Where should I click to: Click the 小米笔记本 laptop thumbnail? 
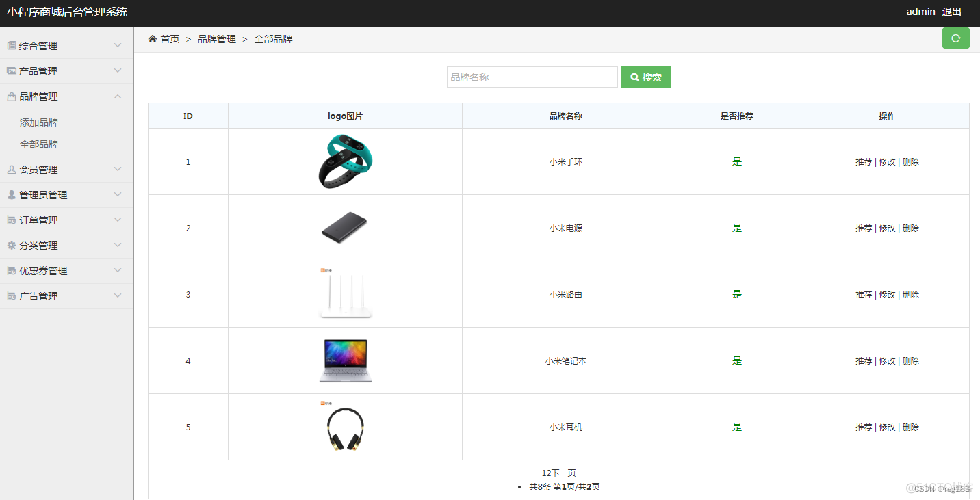point(345,360)
